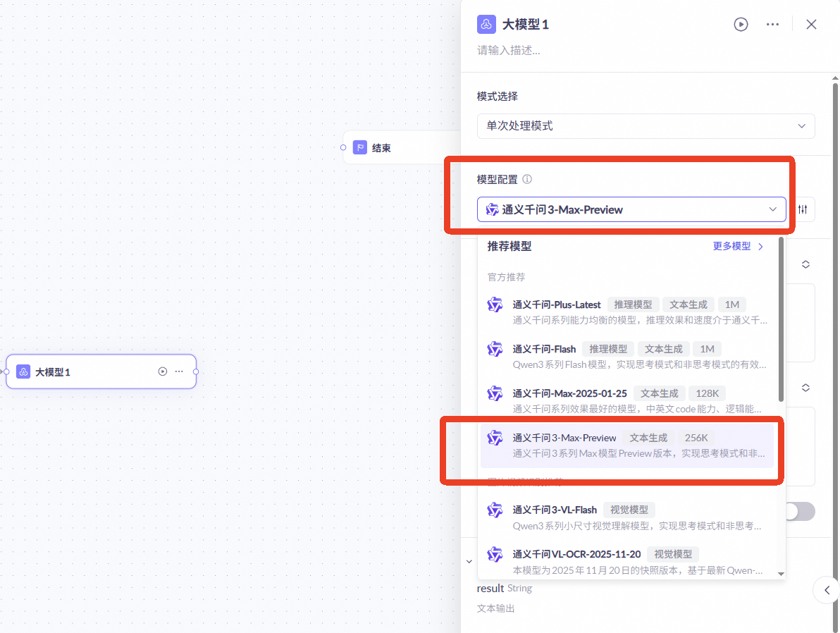This screenshot has width=840, height=633.
Task: Select the 大模型1 node on canvas
Action: 101,371
